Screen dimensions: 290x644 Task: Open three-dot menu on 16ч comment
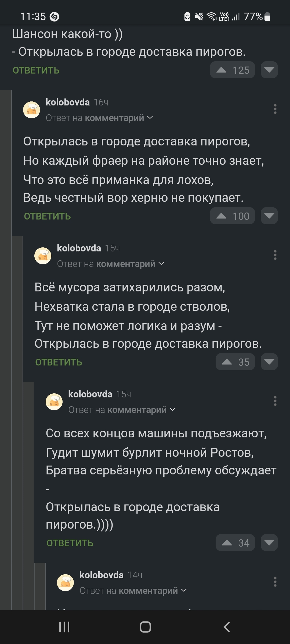coord(275,109)
